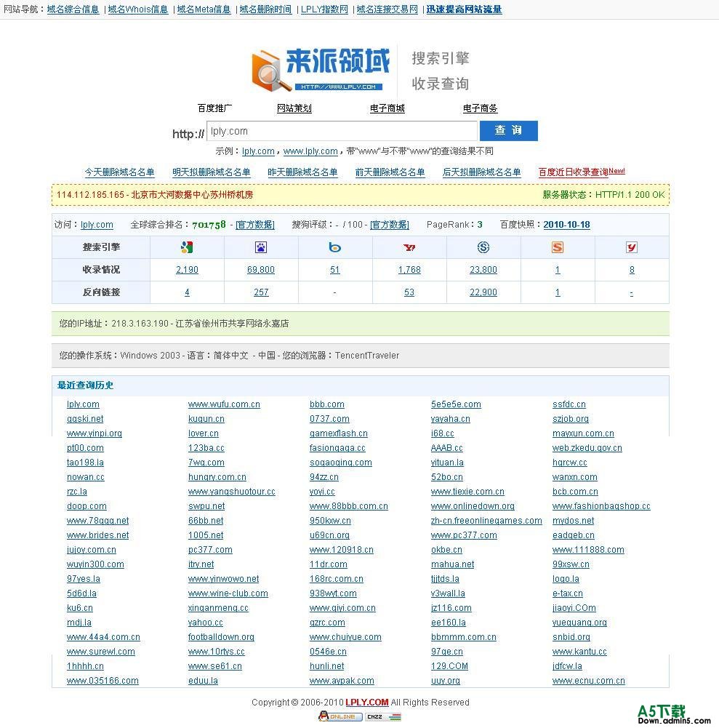The width and height of the screenshot is (719, 728).
Task: Click the LPLY site logo
Action: [321, 70]
